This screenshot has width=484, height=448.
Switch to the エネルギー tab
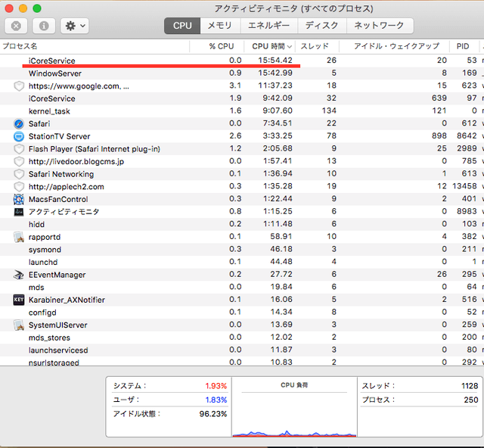[269, 26]
